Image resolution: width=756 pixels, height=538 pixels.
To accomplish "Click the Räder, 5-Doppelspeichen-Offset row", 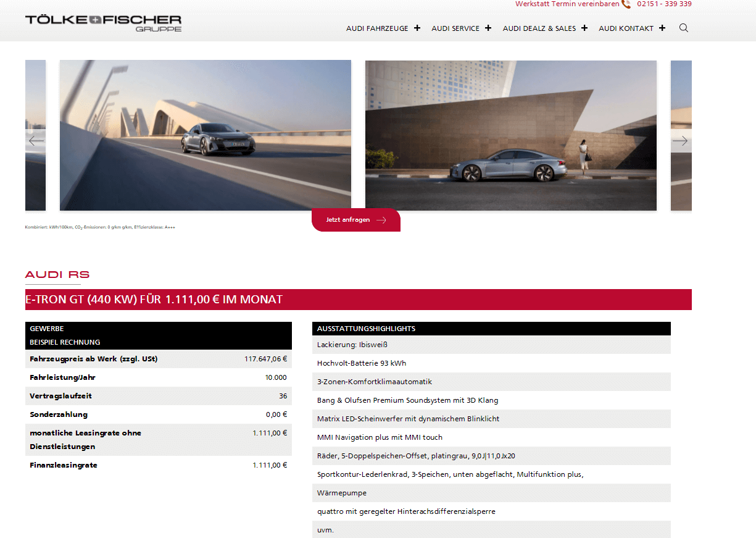I will [x=491, y=456].
